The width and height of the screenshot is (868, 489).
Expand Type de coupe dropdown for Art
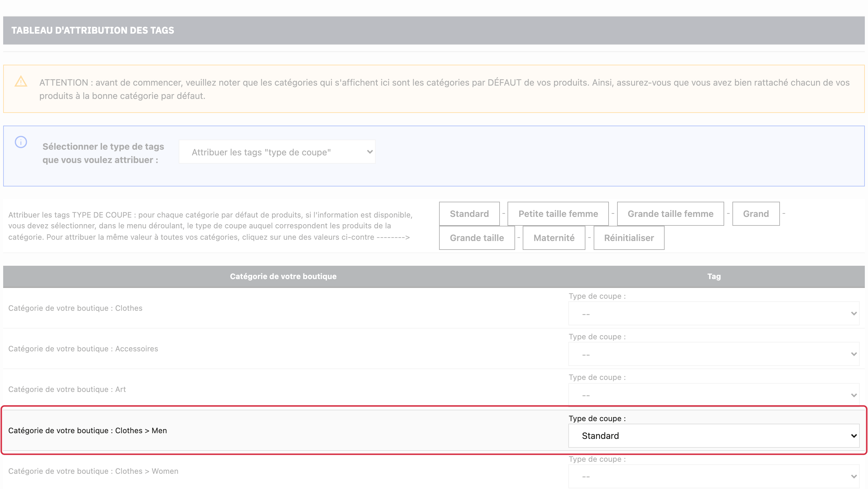tap(714, 394)
